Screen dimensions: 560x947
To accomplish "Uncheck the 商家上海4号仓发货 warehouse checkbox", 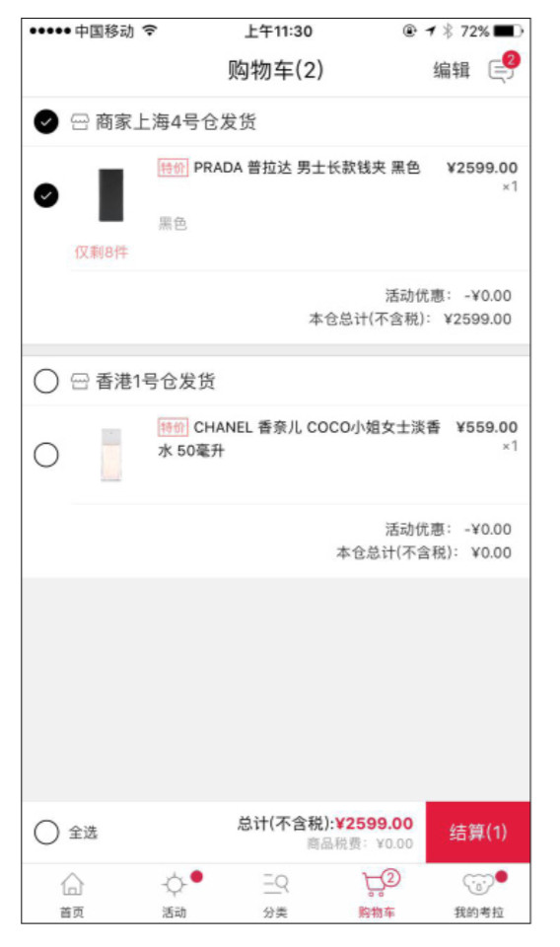I will click(x=46, y=121).
